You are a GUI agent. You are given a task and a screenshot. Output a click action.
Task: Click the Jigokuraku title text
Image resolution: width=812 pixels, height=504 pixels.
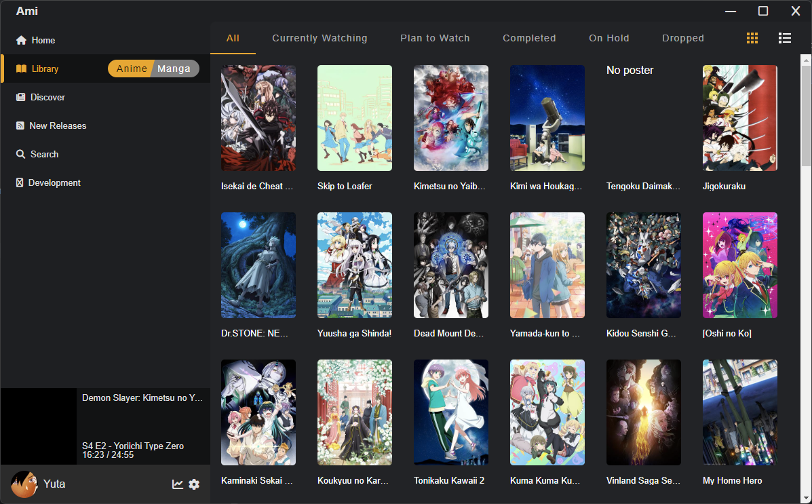pyautogui.click(x=724, y=186)
